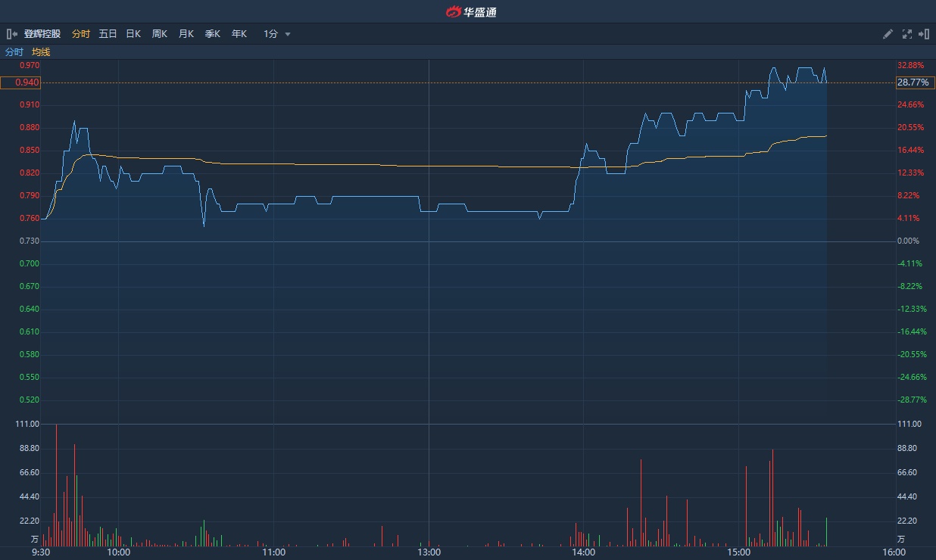Click the tallest volume bar after 9:30

[x=56, y=484]
